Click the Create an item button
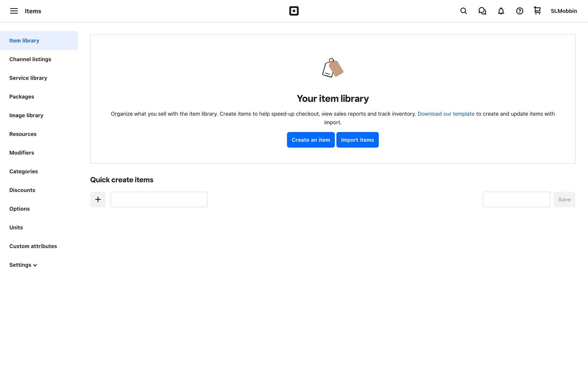This screenshot has height=368, width=588. [x=311, y=140]
